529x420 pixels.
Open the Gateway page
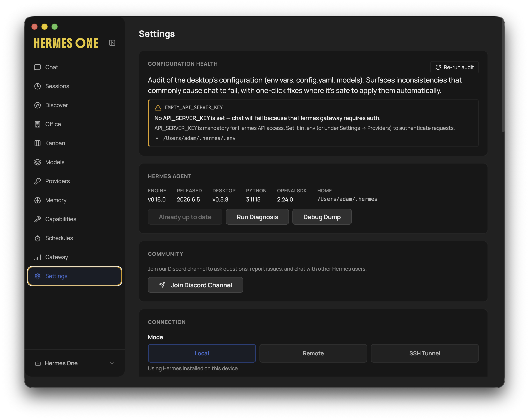pos(75,257)
